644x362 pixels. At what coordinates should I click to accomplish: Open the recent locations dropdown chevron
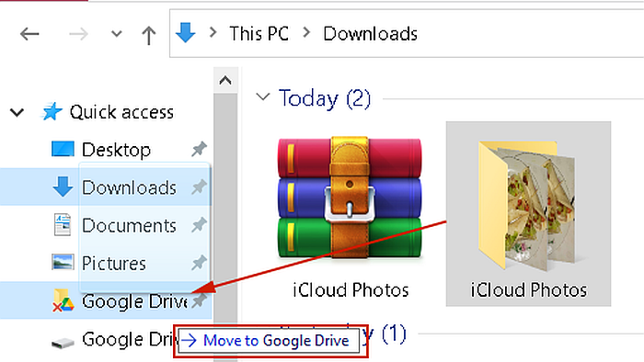[x=117, y=34]
